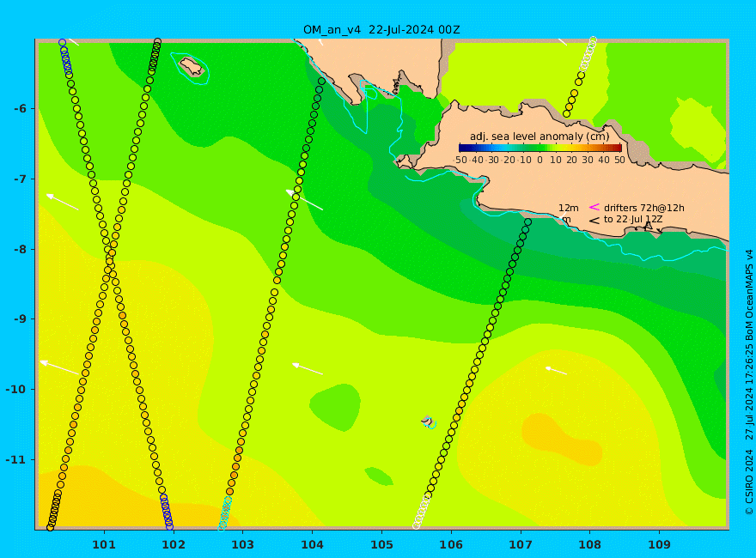Click the -10 latitude axis label
This screenshot has width=756, height=558.
tap(16, 390)
